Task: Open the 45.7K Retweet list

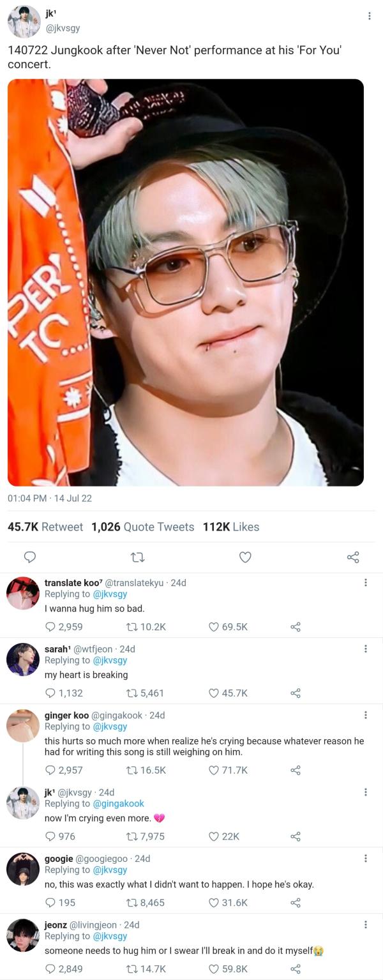Action: pos(45,527)
